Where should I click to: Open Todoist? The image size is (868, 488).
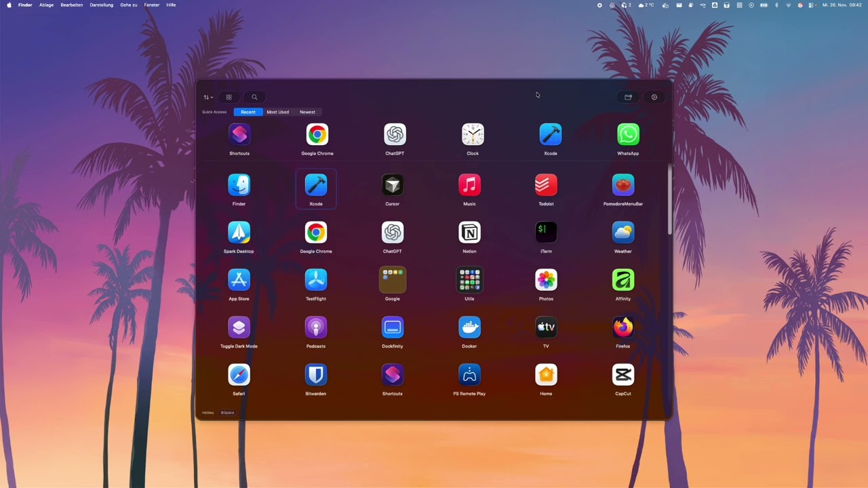coord(546,184)
